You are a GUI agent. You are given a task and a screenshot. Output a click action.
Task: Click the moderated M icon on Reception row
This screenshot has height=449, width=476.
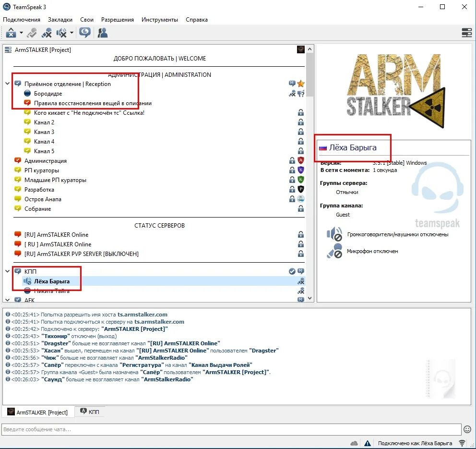pyautogui.click(x=292, y=83)
